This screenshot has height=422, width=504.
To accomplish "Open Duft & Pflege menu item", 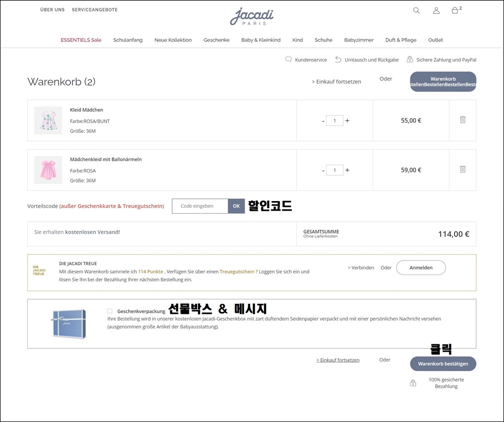I will pyautogui.click(x=401, y=40).
